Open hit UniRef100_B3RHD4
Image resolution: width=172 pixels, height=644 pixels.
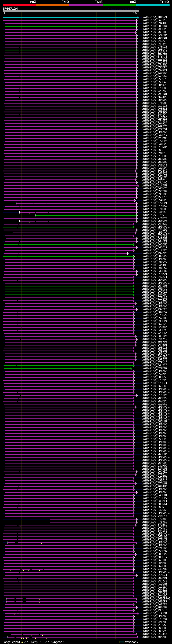point(154,271)
